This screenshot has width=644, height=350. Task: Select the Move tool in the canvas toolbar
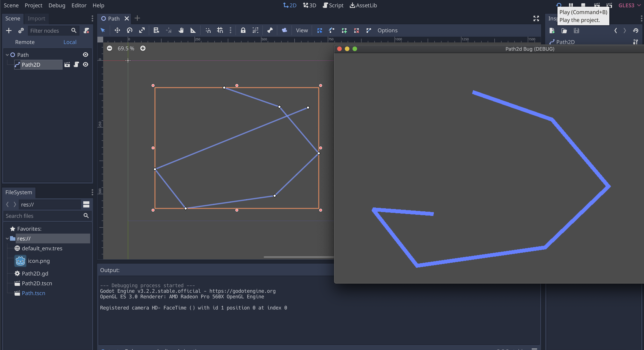pos(117,30)
